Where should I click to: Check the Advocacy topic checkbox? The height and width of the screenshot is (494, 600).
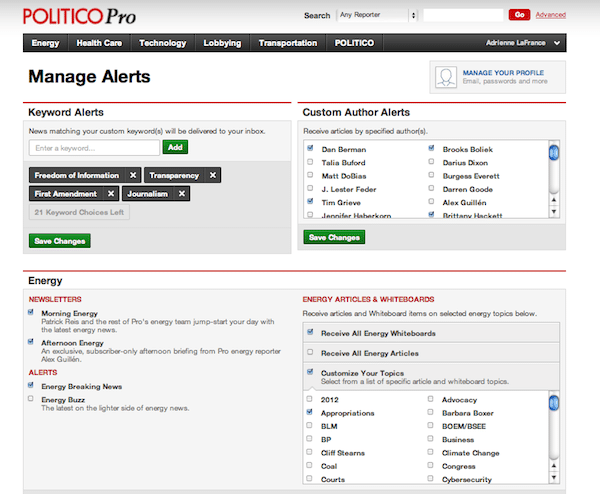click(430, 399)
